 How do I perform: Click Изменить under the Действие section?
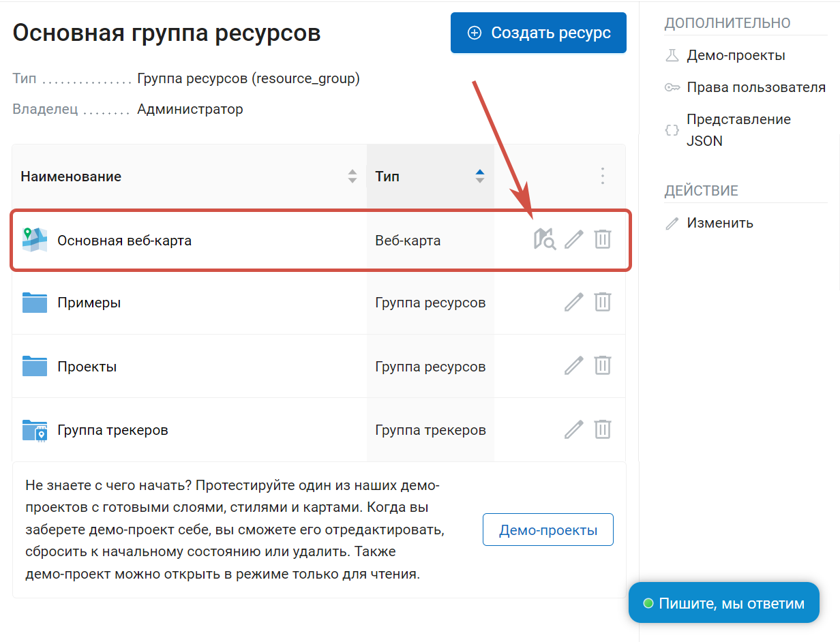pos(719,223)
